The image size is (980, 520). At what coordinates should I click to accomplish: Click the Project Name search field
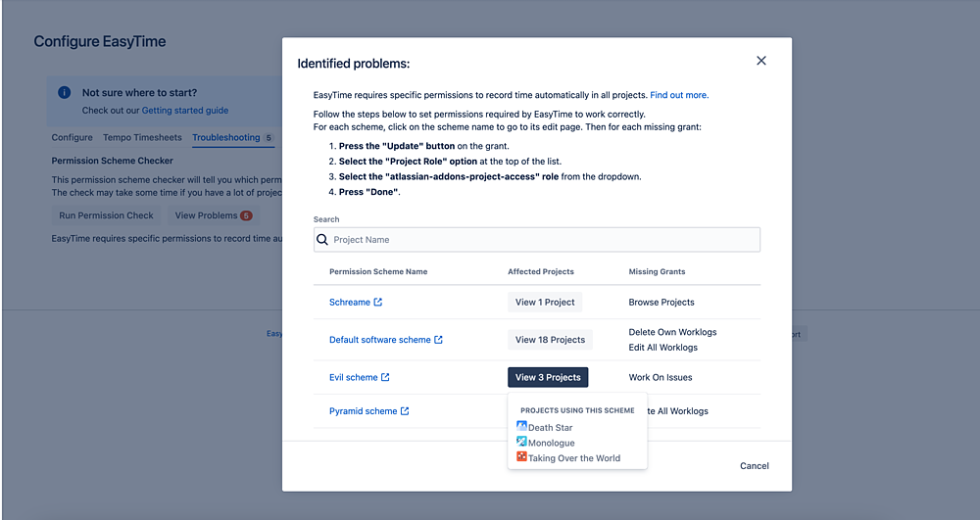[x=544, y=240]
